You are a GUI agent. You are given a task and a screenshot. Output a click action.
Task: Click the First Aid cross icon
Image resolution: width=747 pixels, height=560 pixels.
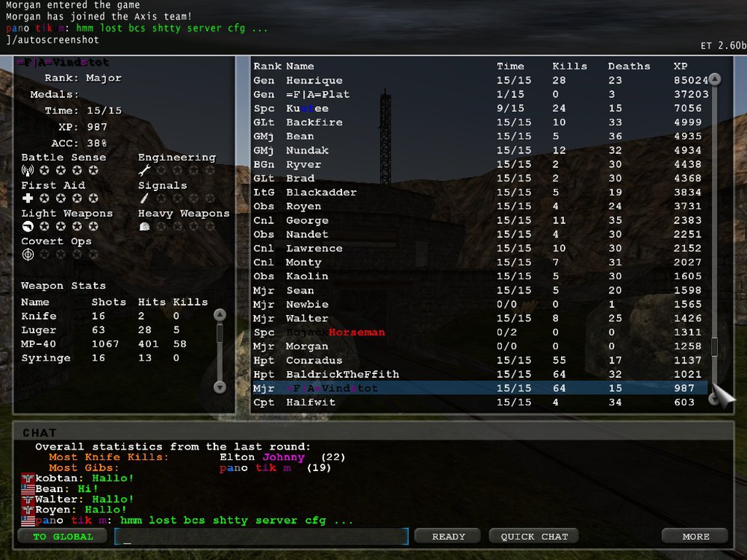(x=28, y=198)
